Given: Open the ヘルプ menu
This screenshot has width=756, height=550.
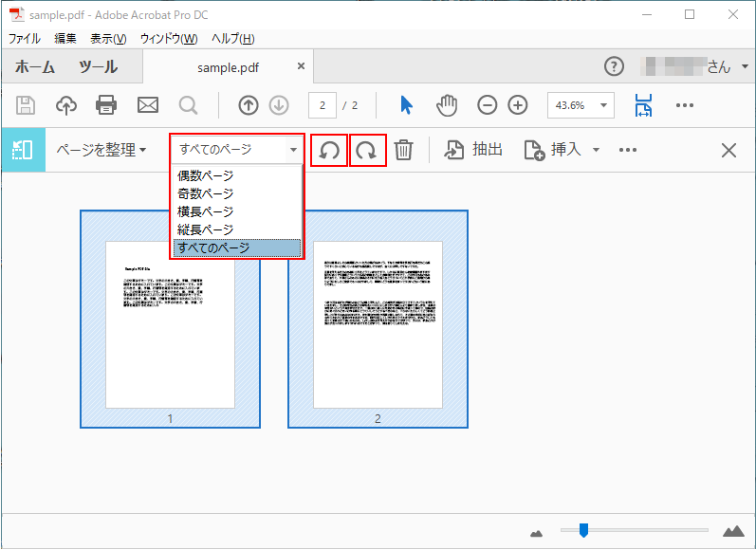Looking at the screenshot, I should point(233,39).
